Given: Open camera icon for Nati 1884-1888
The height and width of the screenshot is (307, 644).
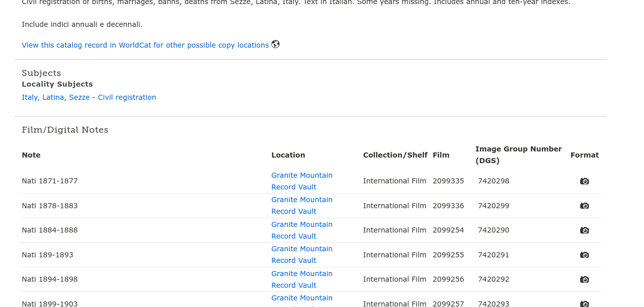Looking at the screenshot, I should tap(584, 230).
